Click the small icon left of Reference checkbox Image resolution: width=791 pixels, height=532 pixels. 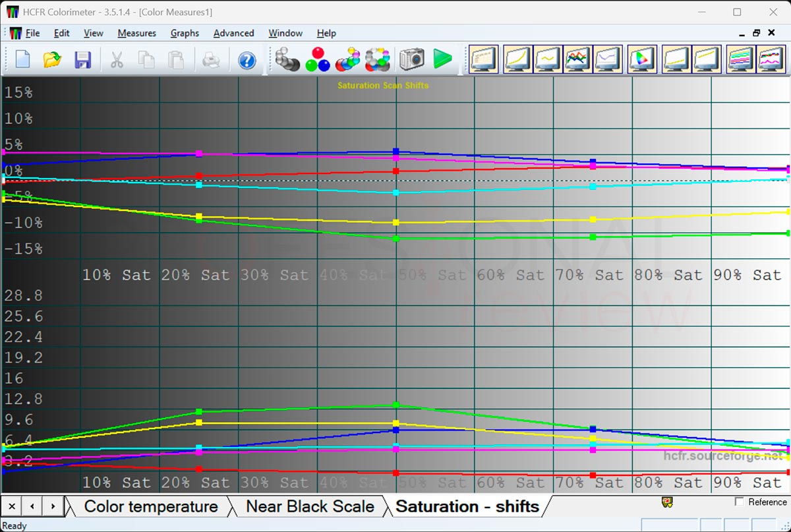(667, 502)
